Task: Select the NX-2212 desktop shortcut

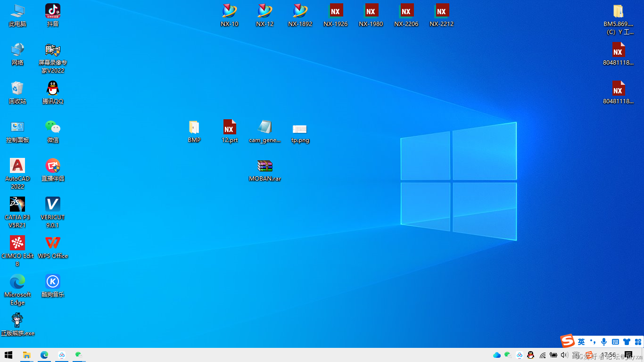Action: [442, 16]
